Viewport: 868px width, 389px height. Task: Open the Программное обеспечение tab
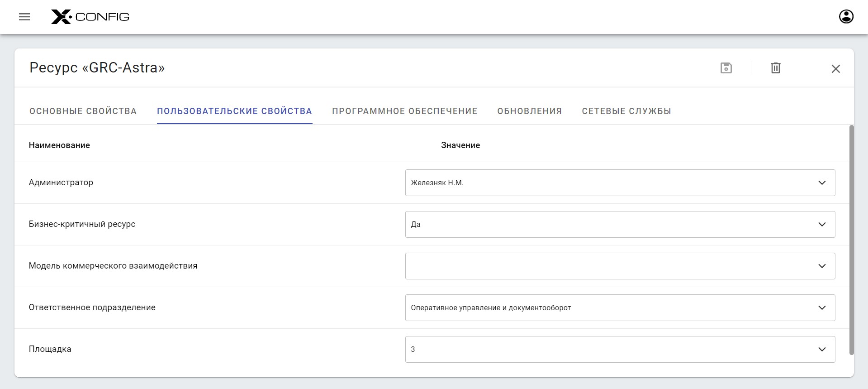coord(404,111)
